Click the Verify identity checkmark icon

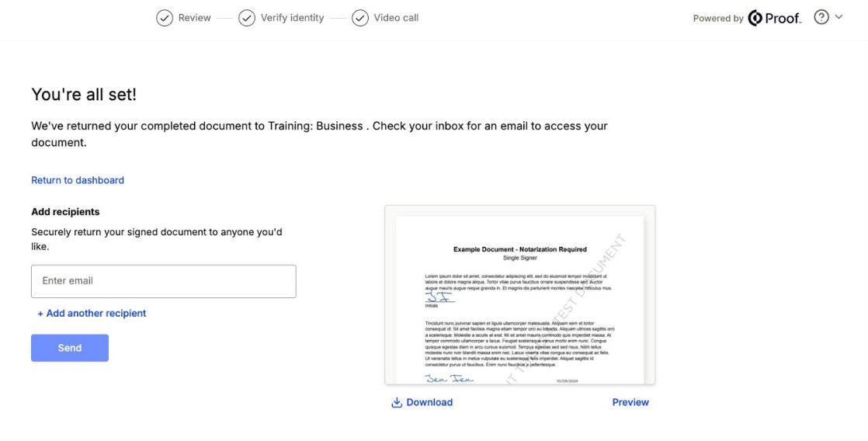[247, 18]
